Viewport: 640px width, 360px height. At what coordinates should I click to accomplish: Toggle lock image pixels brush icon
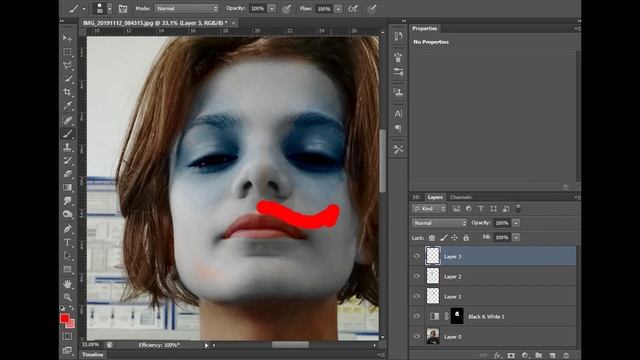point(443,238)
